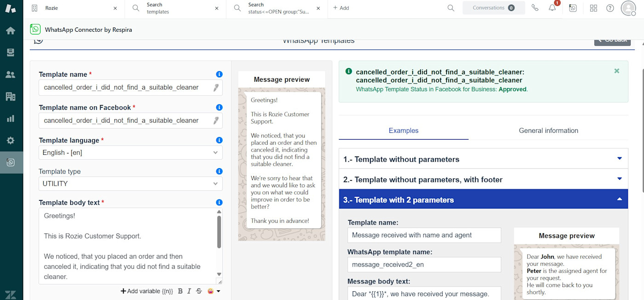Open emoji picker dropdown
Screen dimensions: 644x300
[213, 291]
